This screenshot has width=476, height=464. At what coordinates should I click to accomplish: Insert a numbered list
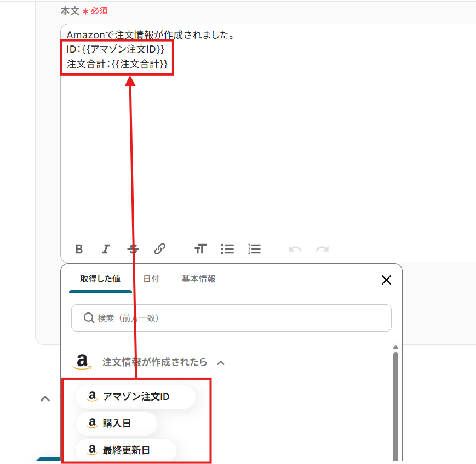pos(254,249)
